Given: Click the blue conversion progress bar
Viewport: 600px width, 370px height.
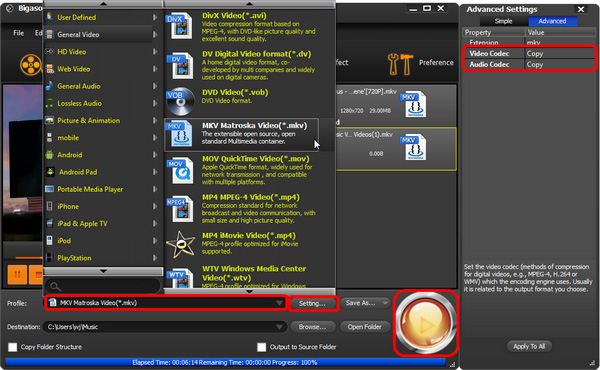Looking at the screenshot, I should point(225,362).
